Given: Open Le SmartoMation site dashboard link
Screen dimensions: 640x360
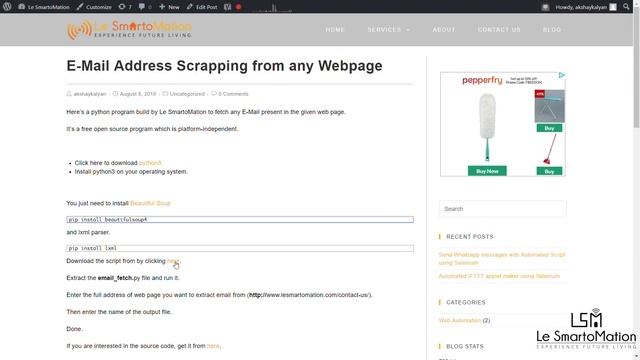Looking at the screenshot, I should click(44, 7).
